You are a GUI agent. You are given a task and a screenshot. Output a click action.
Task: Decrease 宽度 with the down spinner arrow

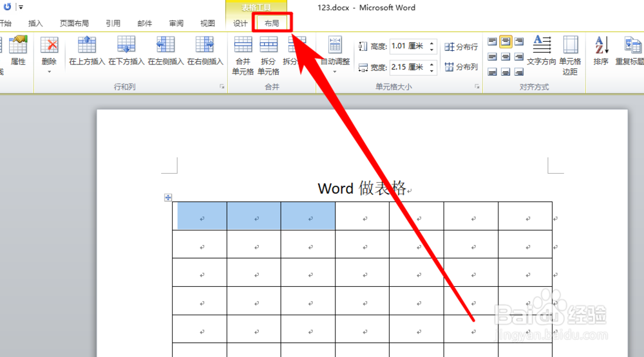(431, 70)
